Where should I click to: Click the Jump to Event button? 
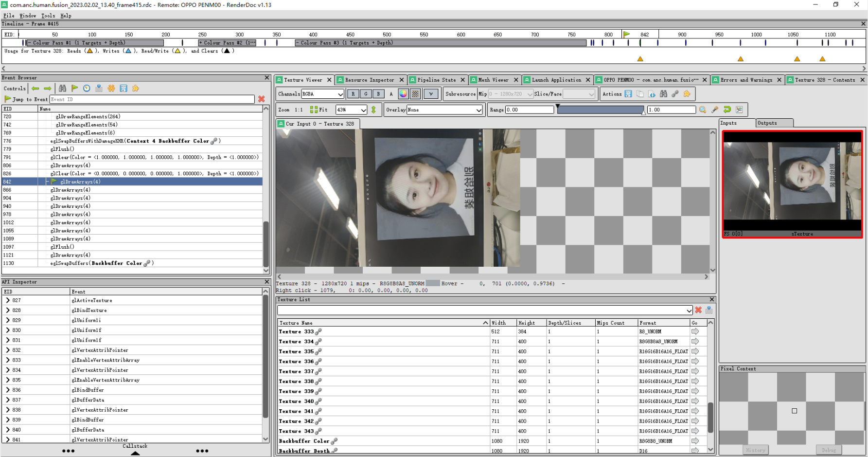point(26,99)
